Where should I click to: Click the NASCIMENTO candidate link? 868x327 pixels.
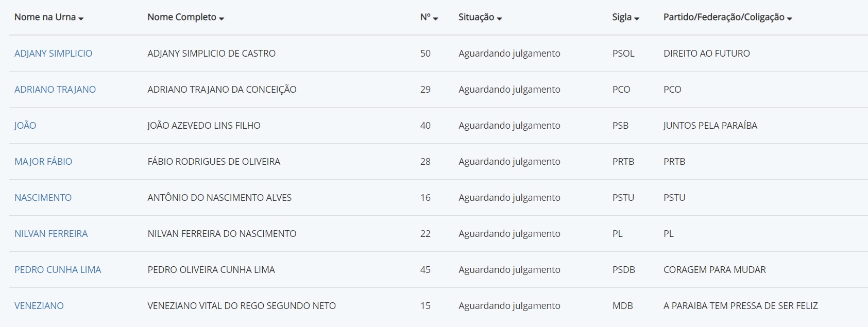pos(43,198)
